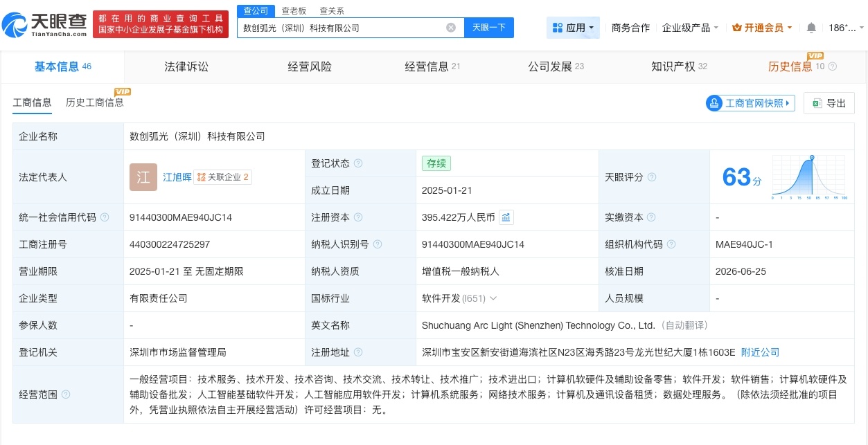This screenshot has height=445, width=868.
Task: Open the 公司发展 tab
Action: (556, 66)
